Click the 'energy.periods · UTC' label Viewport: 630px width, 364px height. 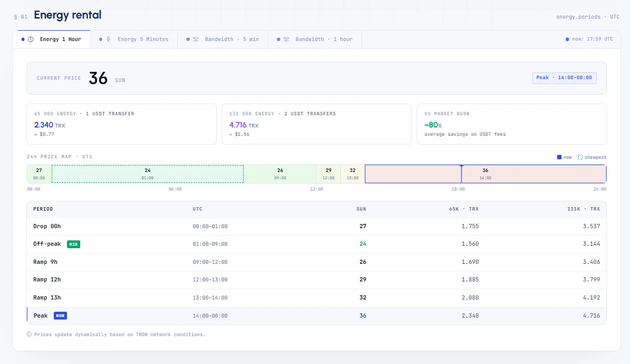point(588,17)
